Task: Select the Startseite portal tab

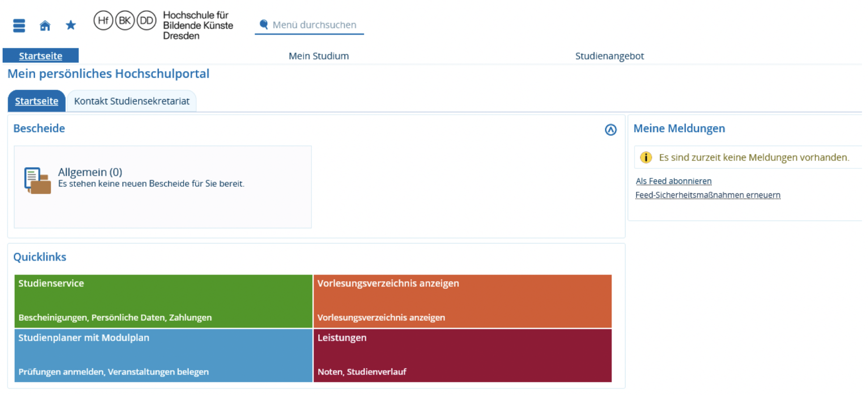Action: click(x=37, y=101)
